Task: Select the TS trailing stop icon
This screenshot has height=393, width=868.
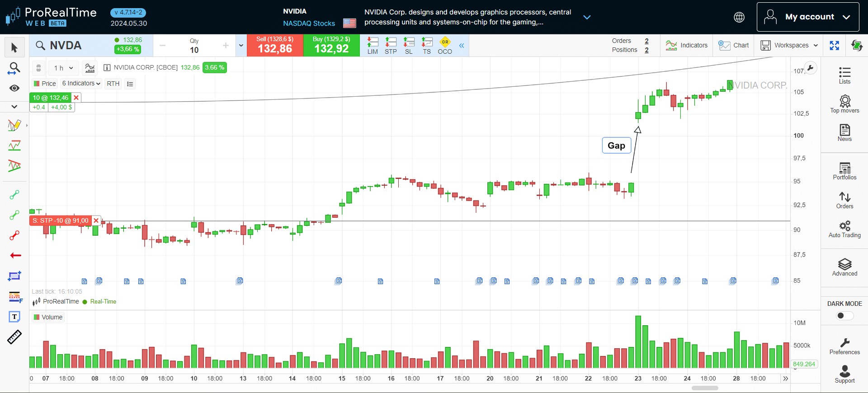Action: [x=427, y=46]
